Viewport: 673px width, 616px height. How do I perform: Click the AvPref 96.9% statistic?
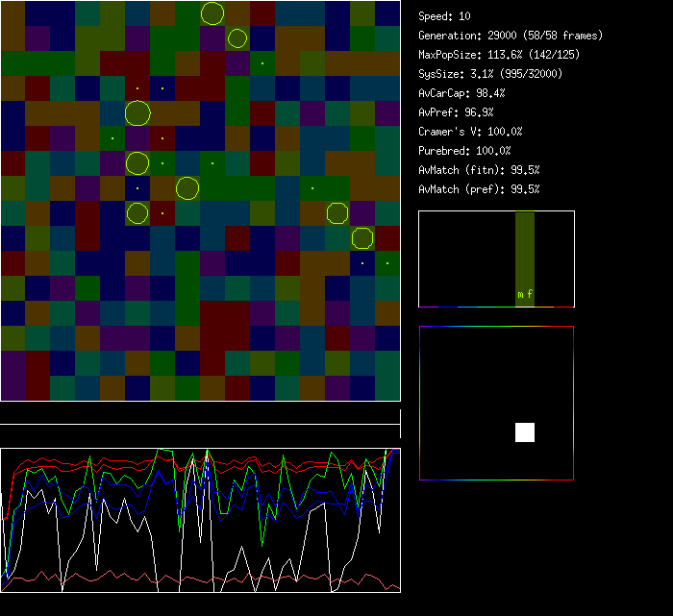(x=456, y=112)
